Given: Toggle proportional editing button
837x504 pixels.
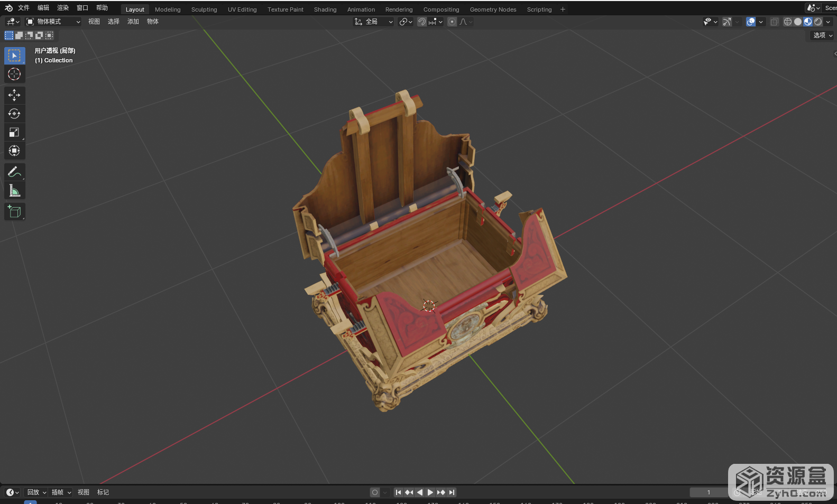Looking at the screenshot, I should 452,22.
